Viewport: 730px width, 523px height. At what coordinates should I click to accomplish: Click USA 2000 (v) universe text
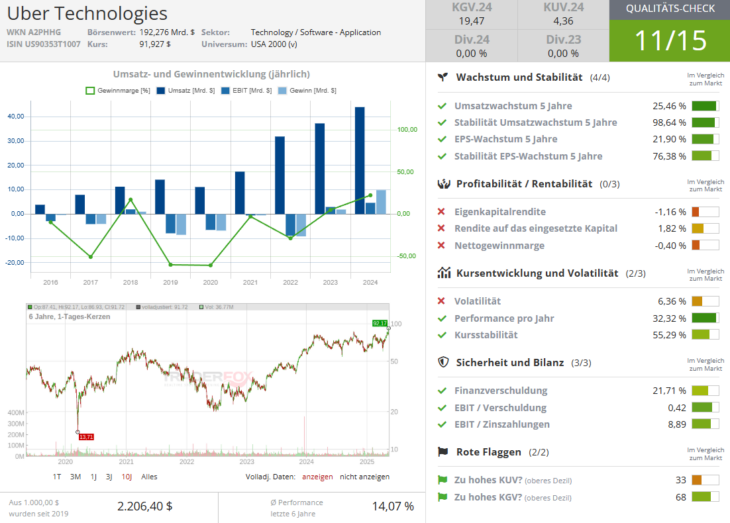click(274, 44)
